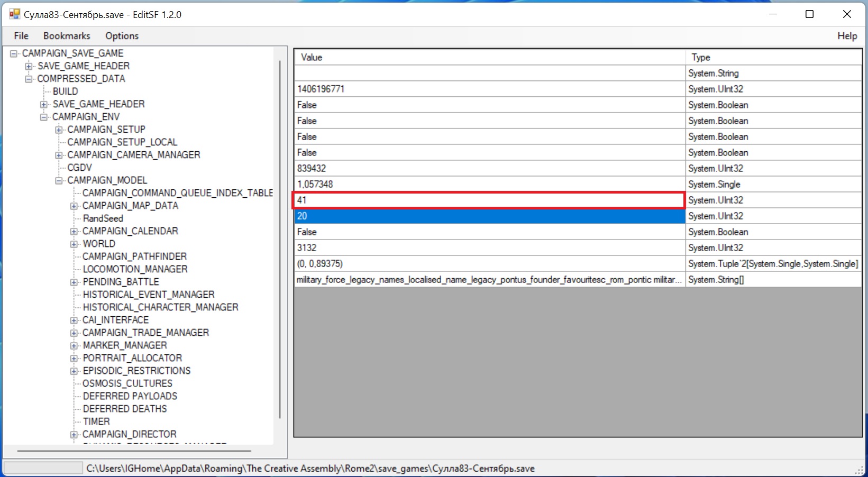The height and width of the screenshot is (477, 868).
Task: Expand the WORLD tree node
Action: 74,244
